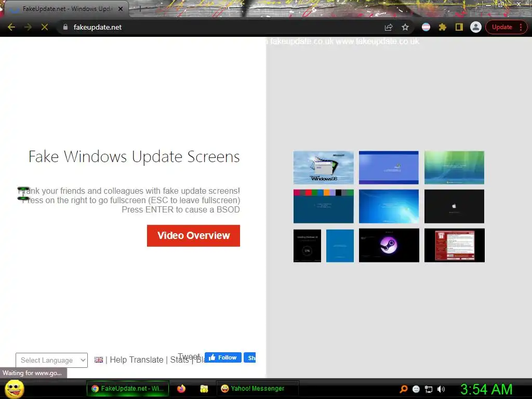Open a new tab with plus button
Image resolution: width=532 pixels, height=399 pixels.
[x=140, y=9]
